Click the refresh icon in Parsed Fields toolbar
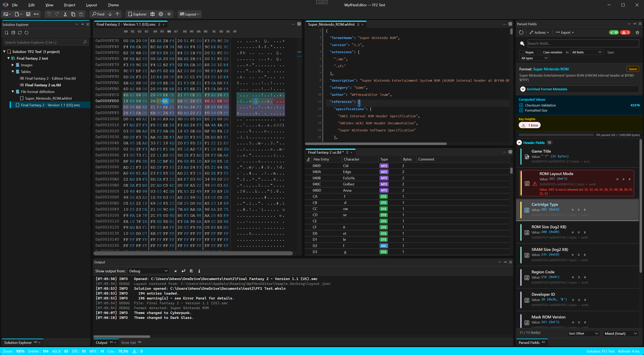Image resolution: width=644 pixels, height=355 pixels. point(521,33)
